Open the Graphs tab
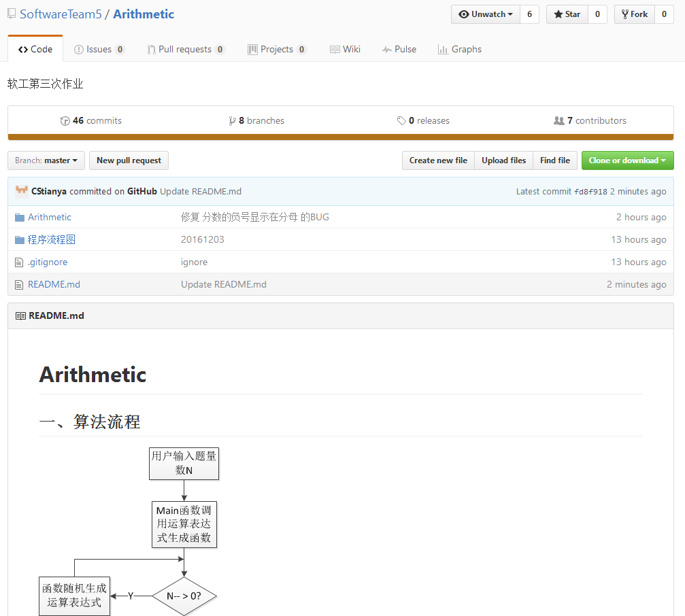Screen dimensions: 685x616 [x=460, y=50]
